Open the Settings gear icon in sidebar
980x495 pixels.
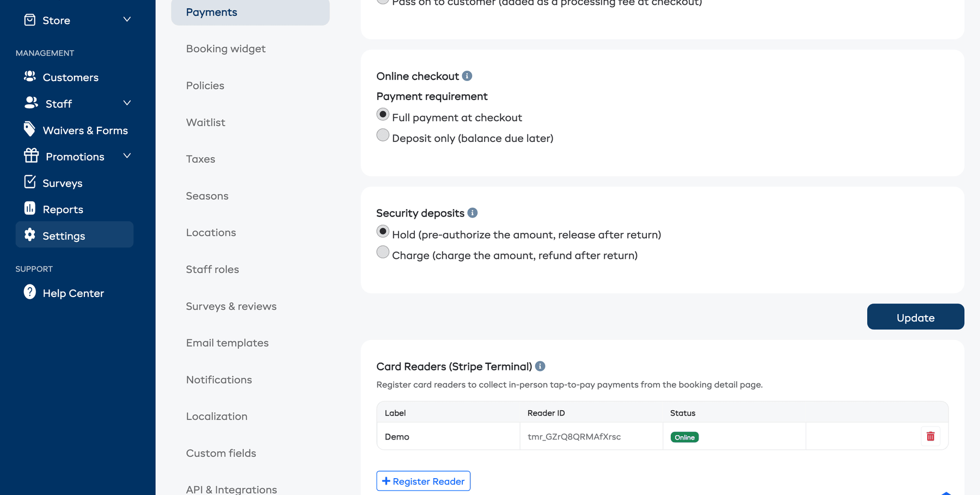[x=30, y=235]
